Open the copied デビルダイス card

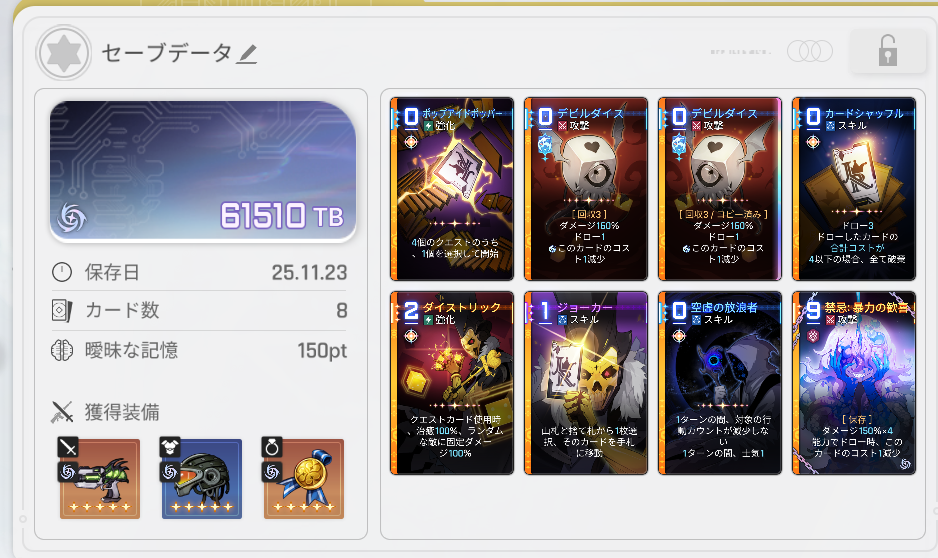[720, 189]
